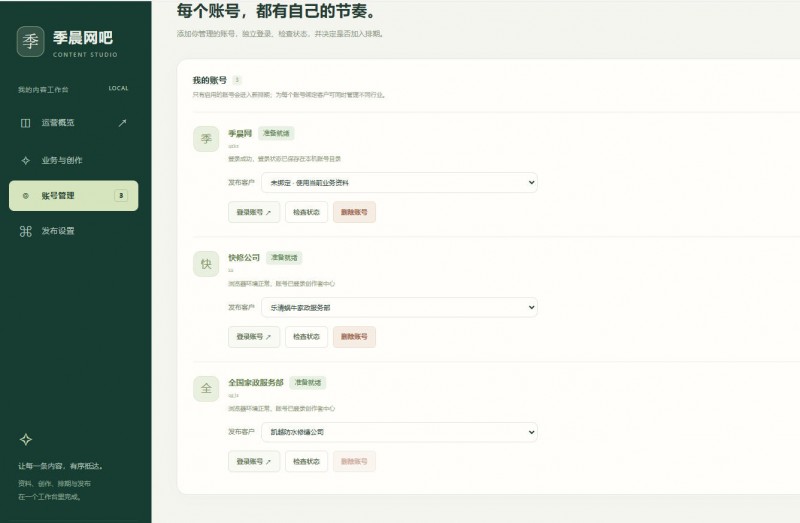Click 登录账号 for the 季晨网 account
Image resolution: width=800 pixels, height=523 pixels.
(x=254, y=212)
